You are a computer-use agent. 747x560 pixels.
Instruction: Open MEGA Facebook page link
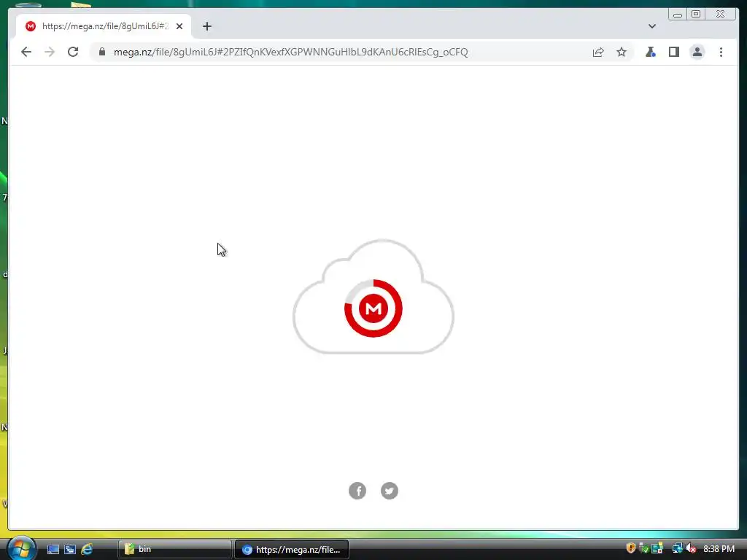point(357,491)
